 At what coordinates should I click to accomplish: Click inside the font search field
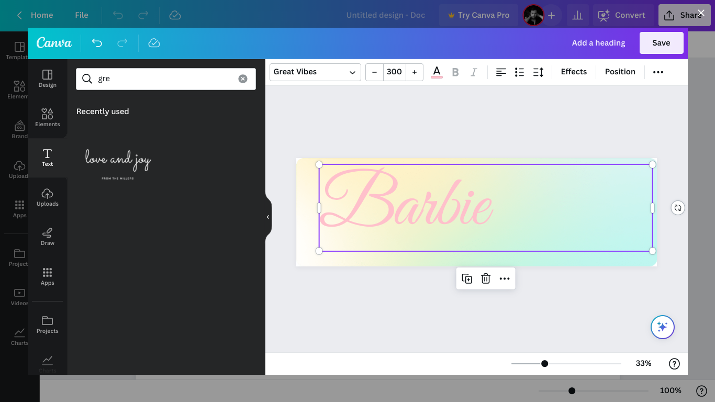166,79
